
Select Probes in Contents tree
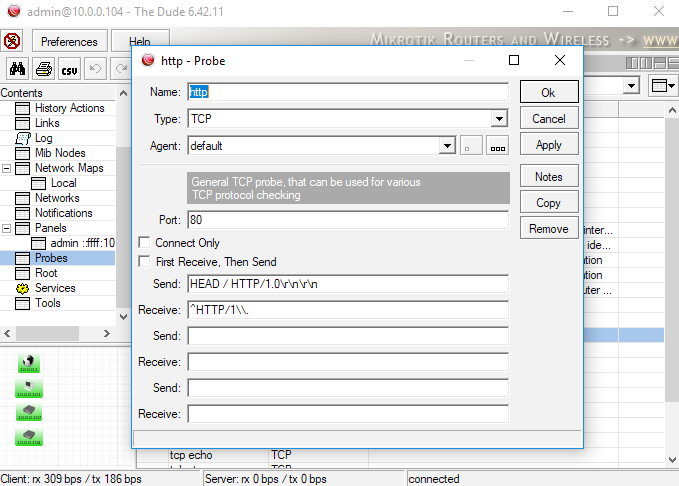click(x=51, y=258)
